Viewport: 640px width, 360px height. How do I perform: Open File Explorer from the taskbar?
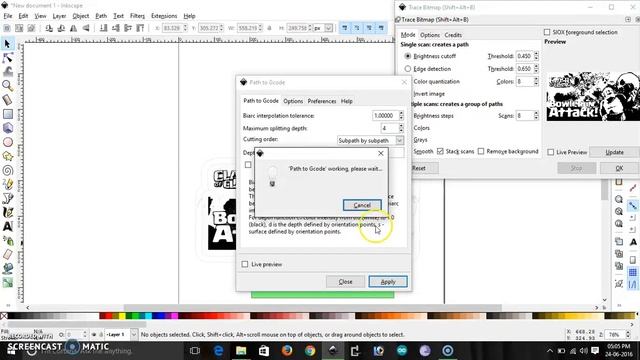pos(241,351)
